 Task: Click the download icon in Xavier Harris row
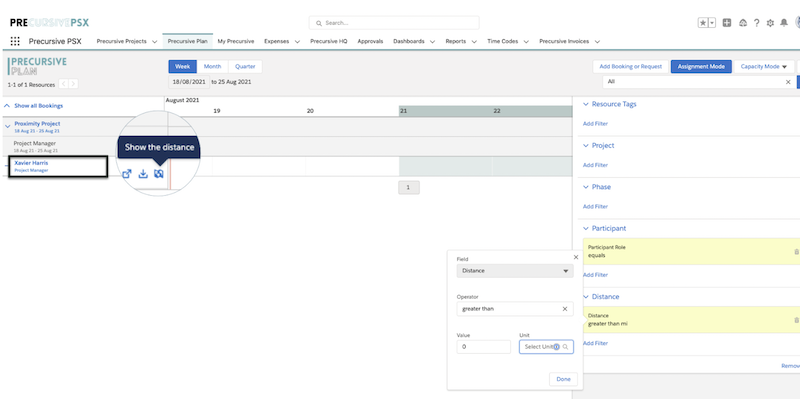[143, 174]
